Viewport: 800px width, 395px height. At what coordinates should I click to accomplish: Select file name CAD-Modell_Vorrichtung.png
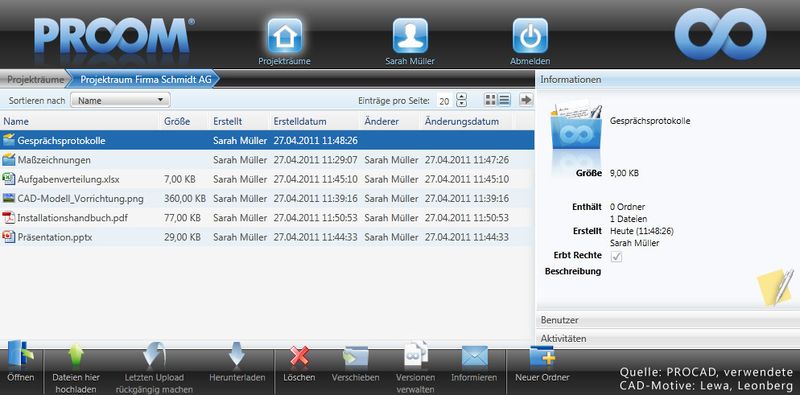[81, 199]
